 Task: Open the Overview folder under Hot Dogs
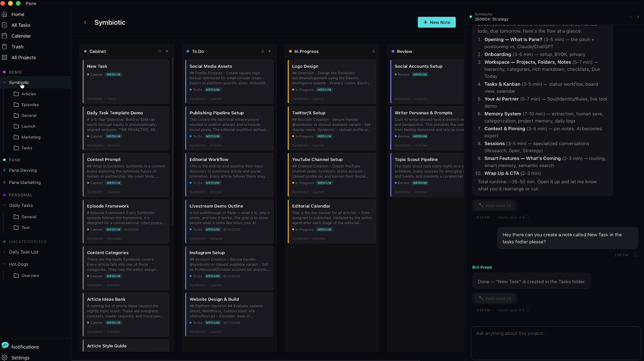coord(27,275)
